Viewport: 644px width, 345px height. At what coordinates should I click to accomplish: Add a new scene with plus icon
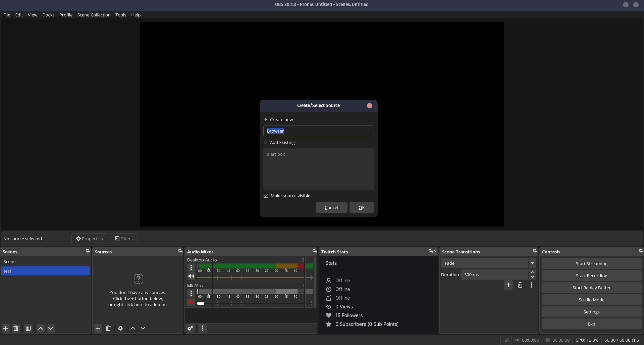(6, 328)
